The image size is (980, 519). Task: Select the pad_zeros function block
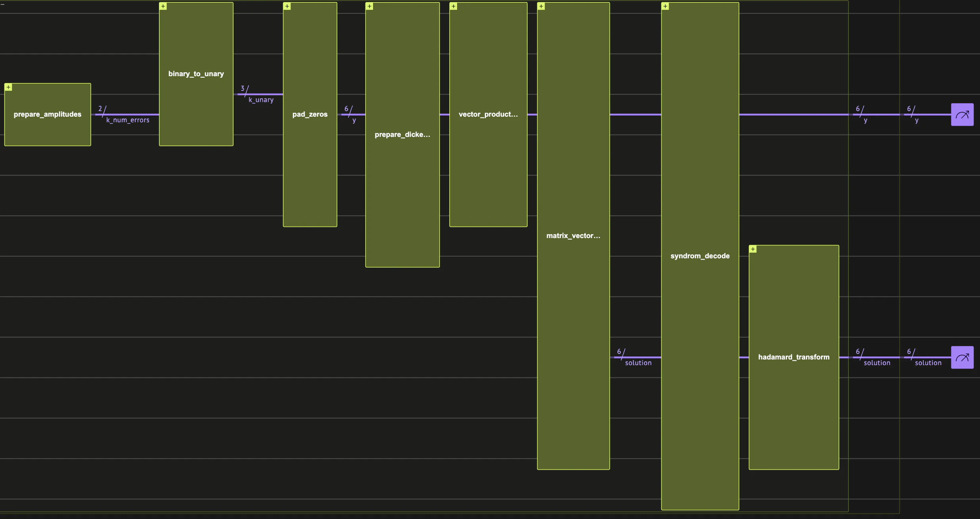310,115
